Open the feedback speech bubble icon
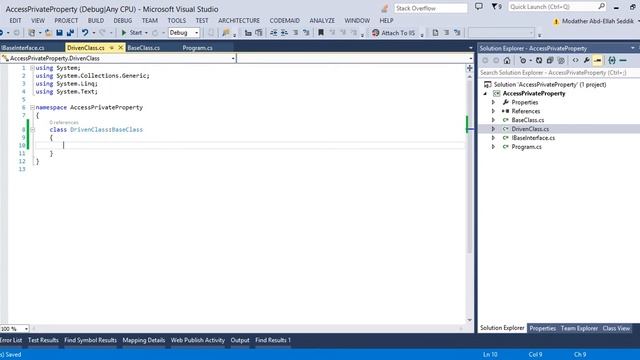Image resolution: width=640 pixels, height=360 pixels. 479,7
